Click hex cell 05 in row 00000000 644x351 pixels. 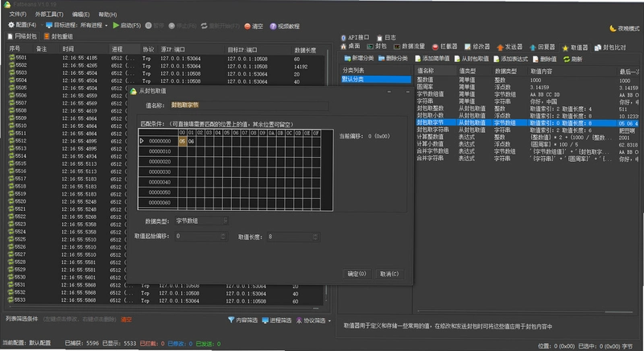click(182, 141)
